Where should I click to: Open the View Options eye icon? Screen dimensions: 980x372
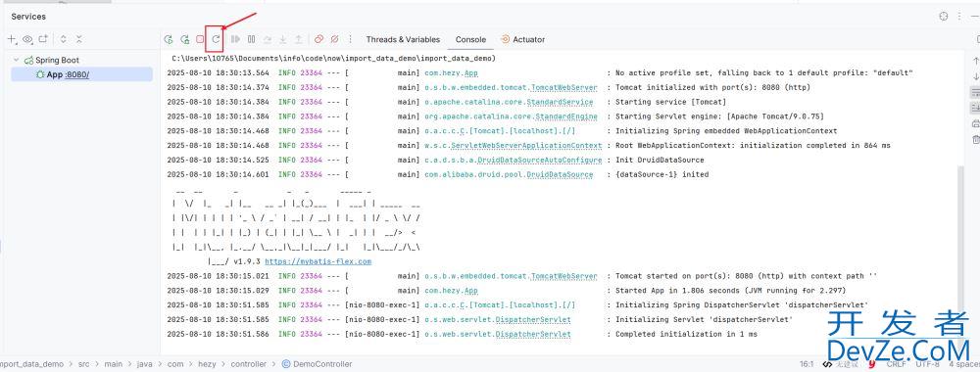[x=27, y=39]
